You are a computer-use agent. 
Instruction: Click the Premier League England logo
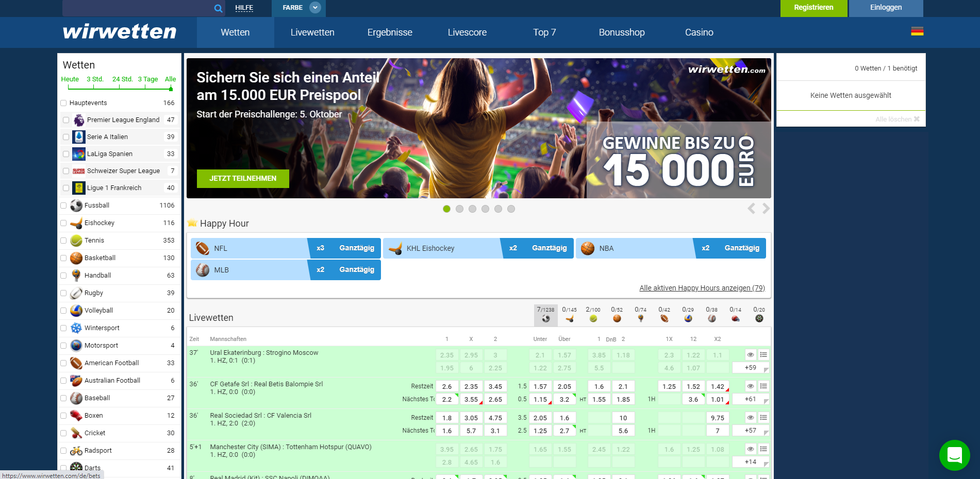tap(79, 120)
